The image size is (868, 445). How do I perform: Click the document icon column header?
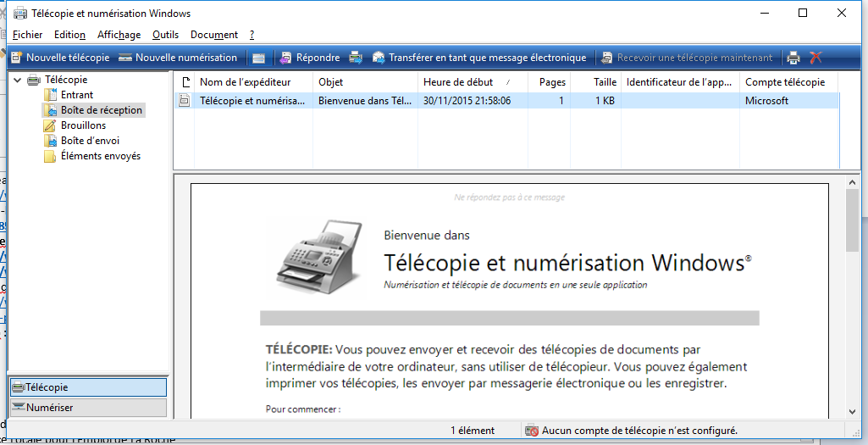(185, 82)
